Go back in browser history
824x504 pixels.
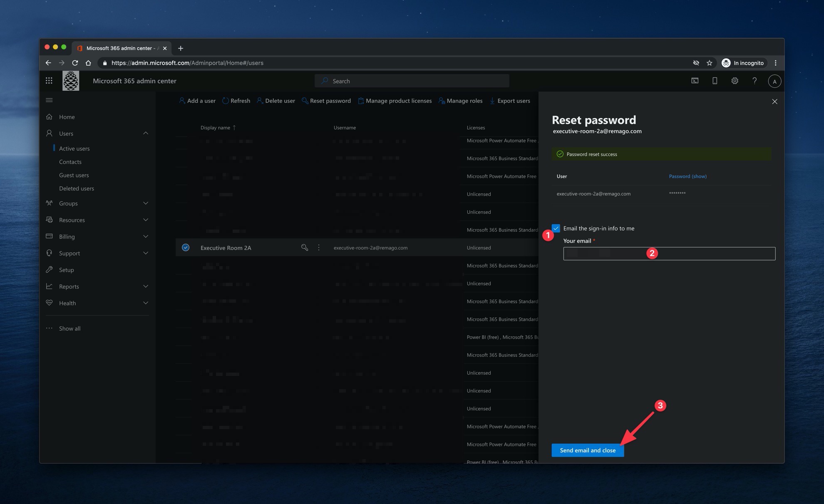point(48,63)
